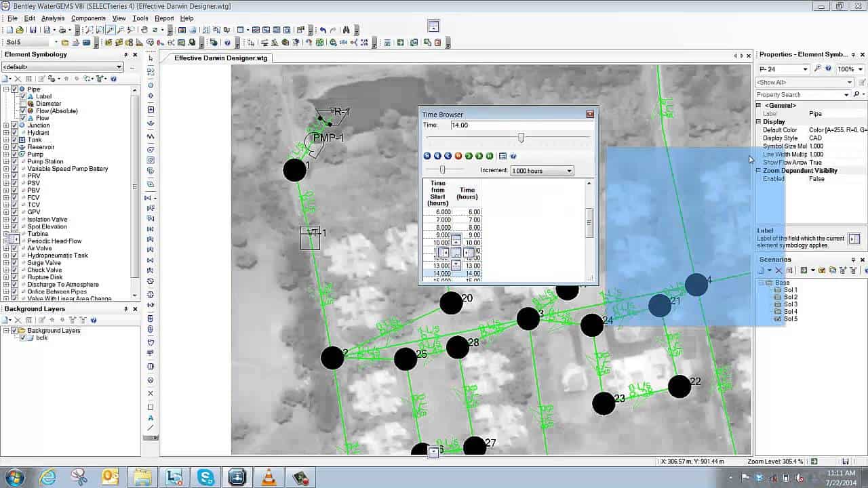Click the Pan hand tool in the toolbar
Viewport: 868px width, 488px height.
[x=144, y=30]
